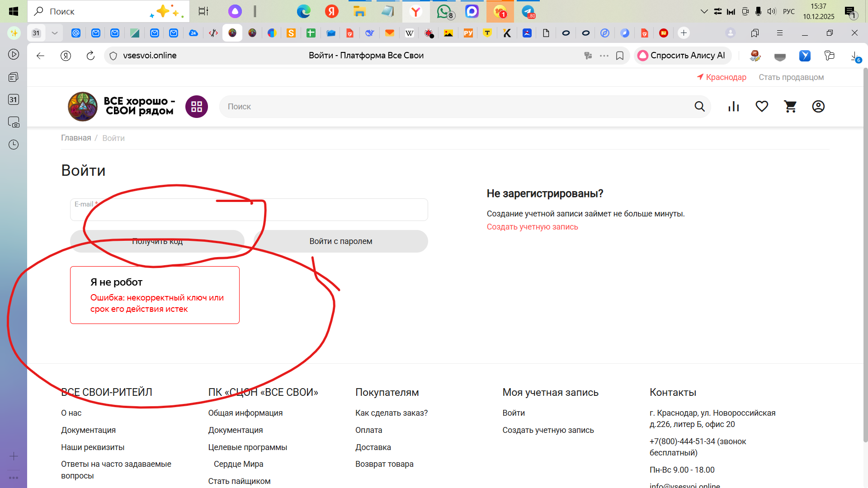Viewport: 868px width, 488px height.
Task: Switch the РУС keyboard language indicator
Action: [788, 11]
